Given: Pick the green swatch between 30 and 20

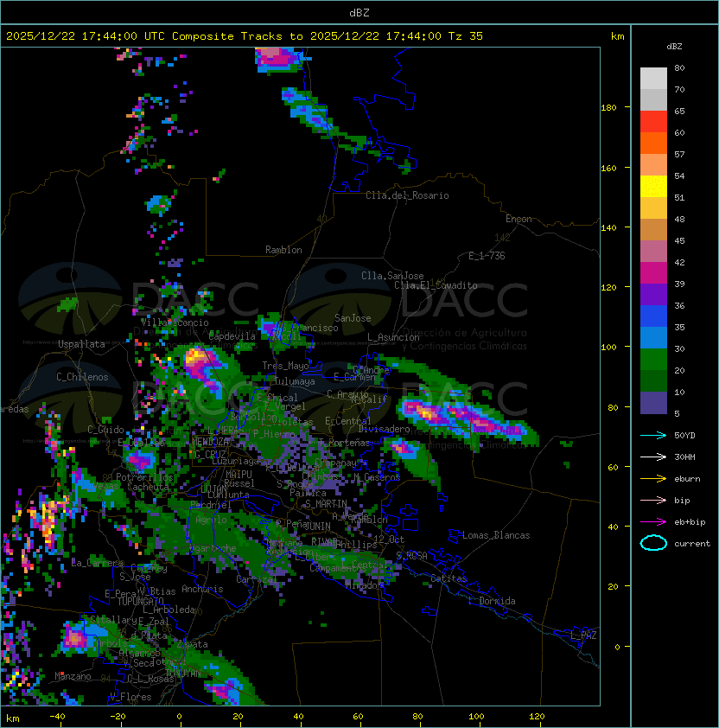Looking at the screenshot, I should pos(653,360).
